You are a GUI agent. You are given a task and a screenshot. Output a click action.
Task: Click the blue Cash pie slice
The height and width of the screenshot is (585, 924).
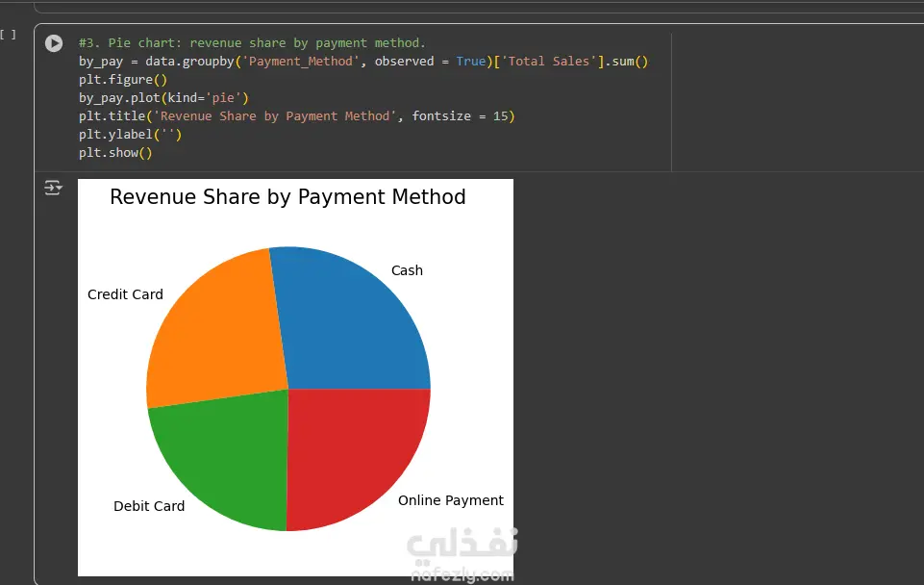point(348,318)
